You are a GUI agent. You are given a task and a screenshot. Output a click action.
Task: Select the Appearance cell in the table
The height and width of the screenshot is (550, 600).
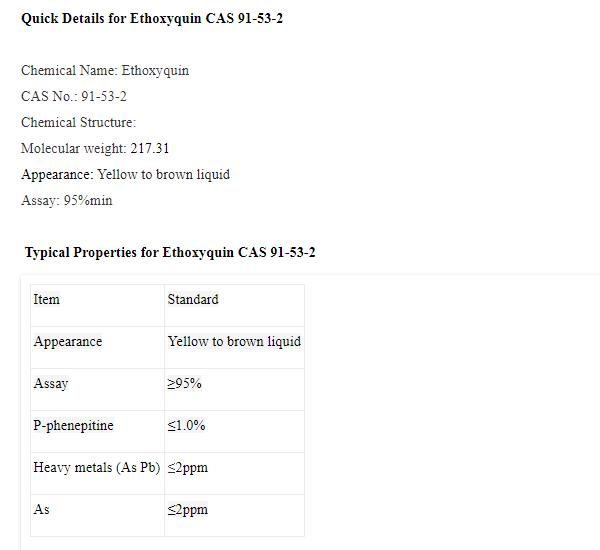68,341
